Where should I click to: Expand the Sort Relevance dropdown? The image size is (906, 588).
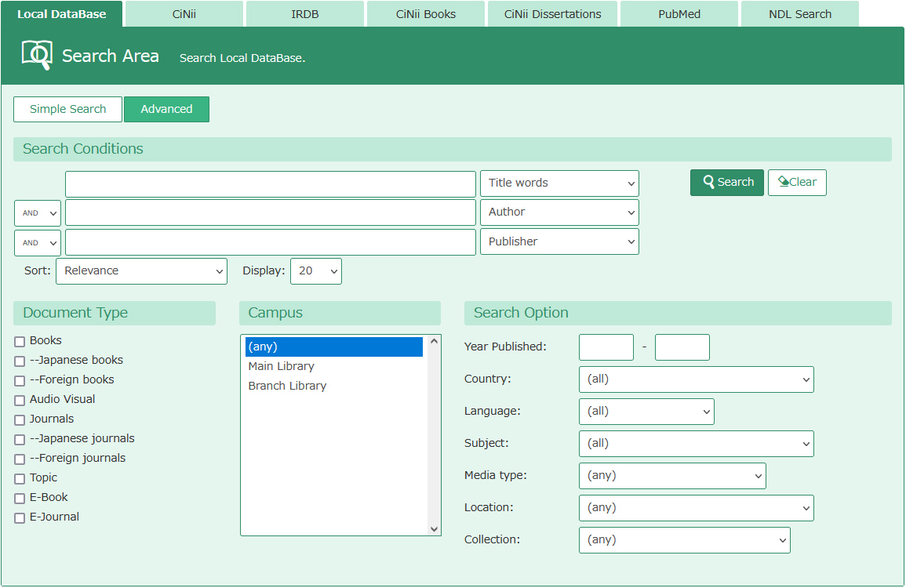[x=141, y=270]
